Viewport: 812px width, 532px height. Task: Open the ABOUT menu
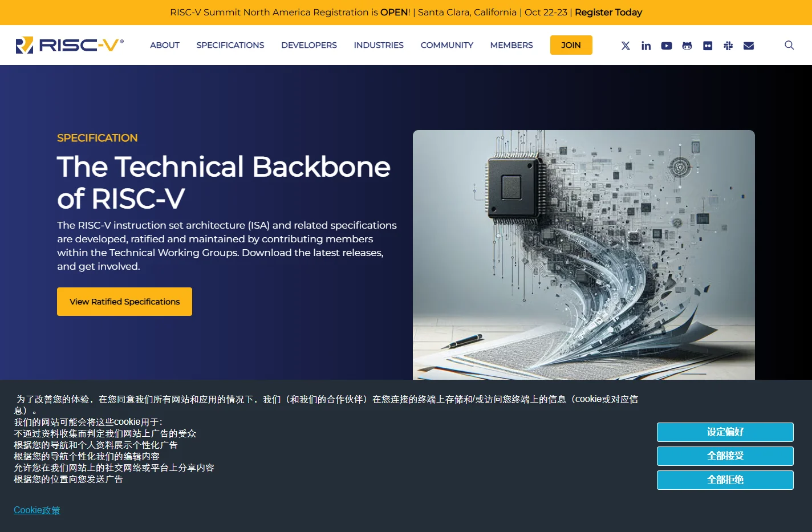165,45
